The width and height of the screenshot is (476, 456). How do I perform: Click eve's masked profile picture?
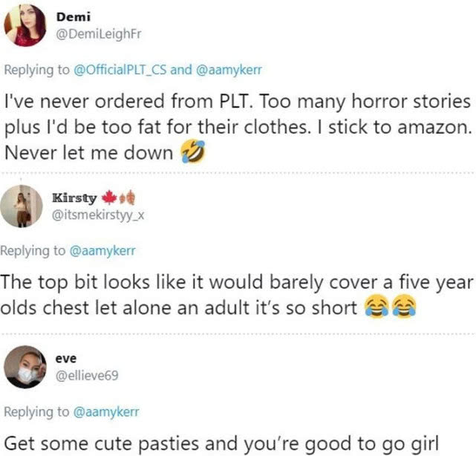coord(25,366)
